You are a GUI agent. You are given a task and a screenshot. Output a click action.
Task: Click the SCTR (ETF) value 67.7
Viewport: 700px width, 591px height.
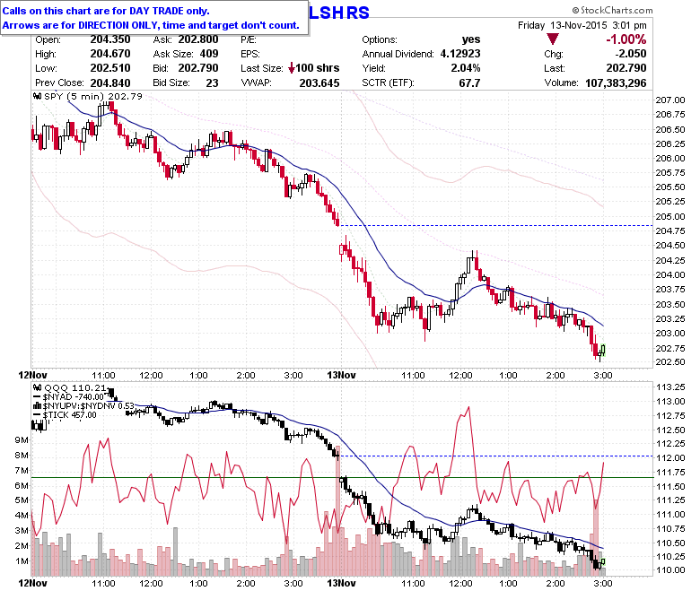point(469,83)
